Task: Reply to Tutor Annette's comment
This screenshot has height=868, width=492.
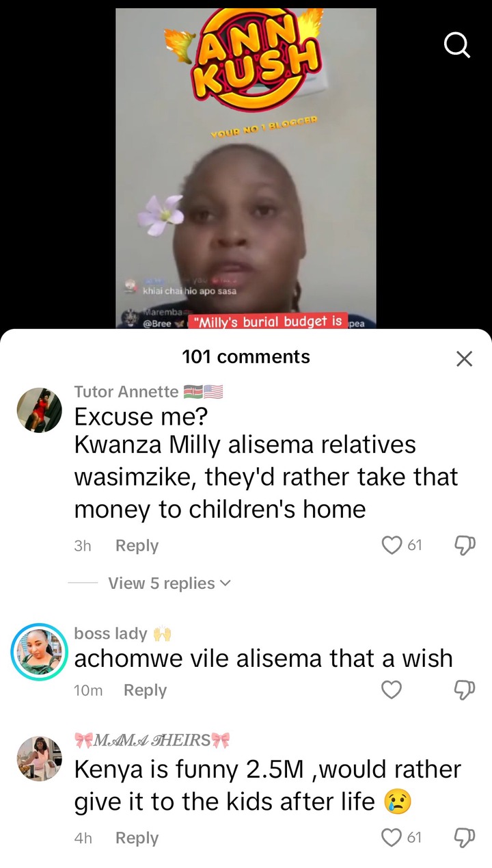Action: tap(137, 545)
